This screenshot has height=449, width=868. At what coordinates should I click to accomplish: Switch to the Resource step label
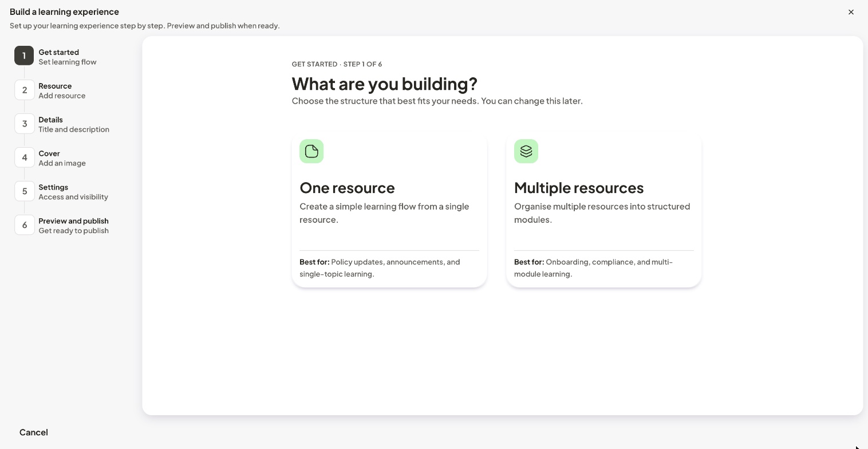pos(55,86)
